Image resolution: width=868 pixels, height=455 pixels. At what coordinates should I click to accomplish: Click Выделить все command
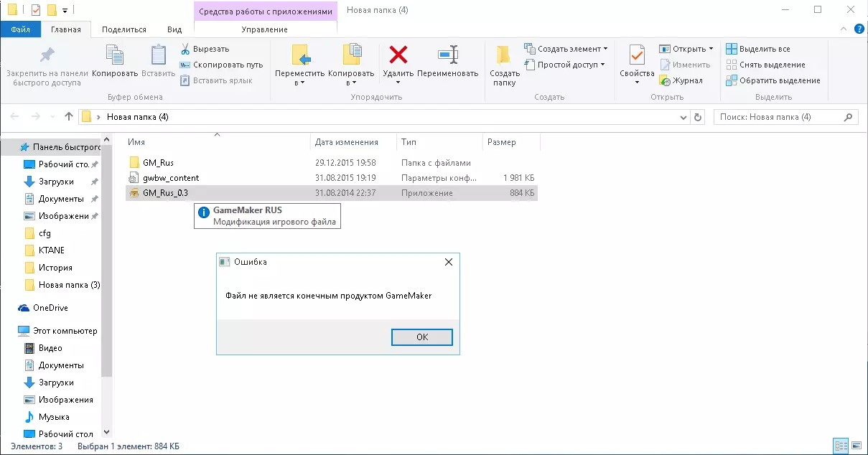[x=757, y=49]
